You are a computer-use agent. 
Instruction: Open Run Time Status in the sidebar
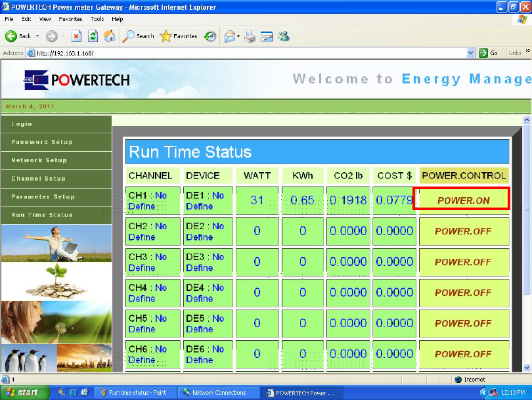pyautogui.click(x=56, y=215)
